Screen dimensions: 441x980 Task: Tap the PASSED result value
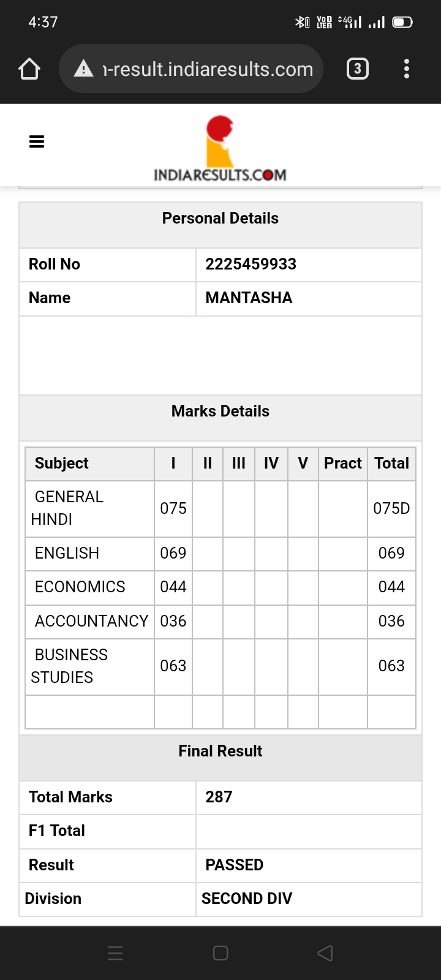click(x=235, y=865)
